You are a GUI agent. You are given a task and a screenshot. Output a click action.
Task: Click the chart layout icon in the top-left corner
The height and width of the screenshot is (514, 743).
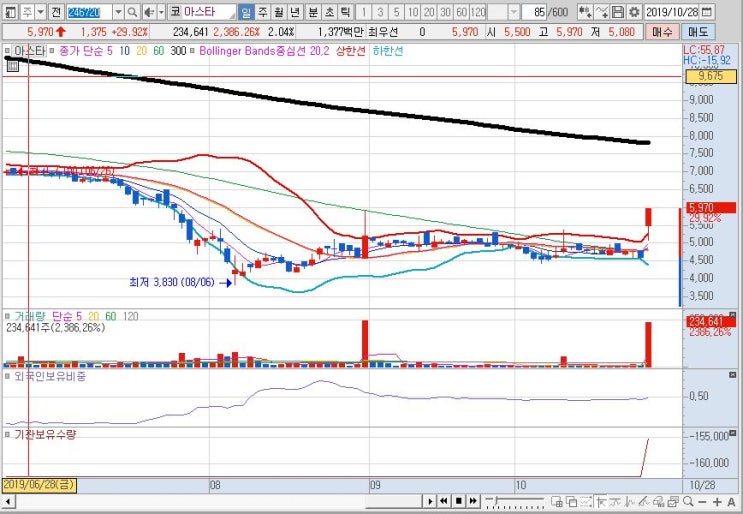click(x=10, y=12)
